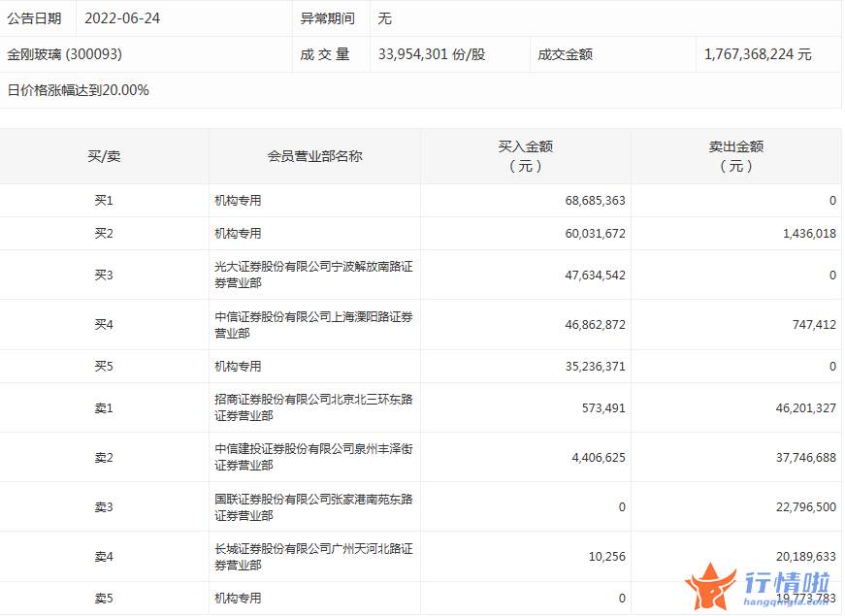Select sell amount 20,189,633

(x=805, y=557)
